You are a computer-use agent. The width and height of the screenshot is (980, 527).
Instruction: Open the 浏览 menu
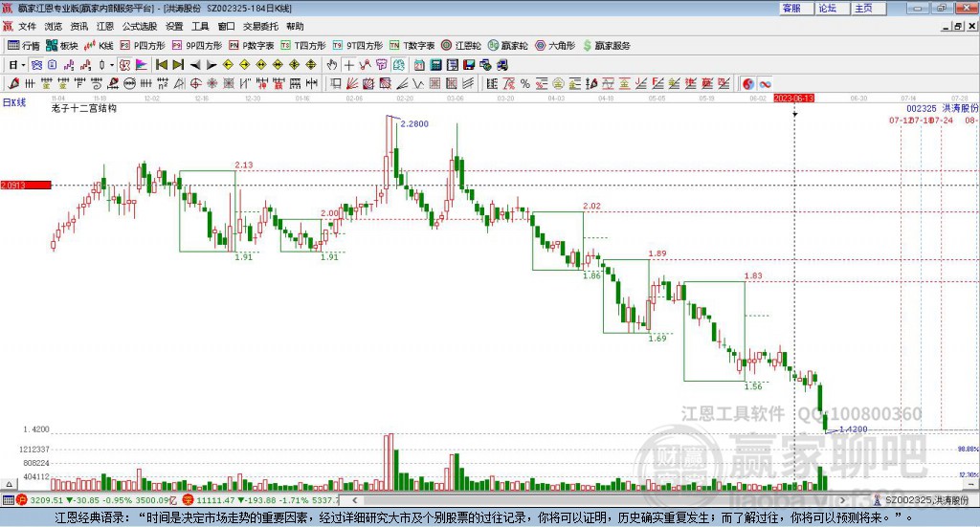(x=54, y=26)
